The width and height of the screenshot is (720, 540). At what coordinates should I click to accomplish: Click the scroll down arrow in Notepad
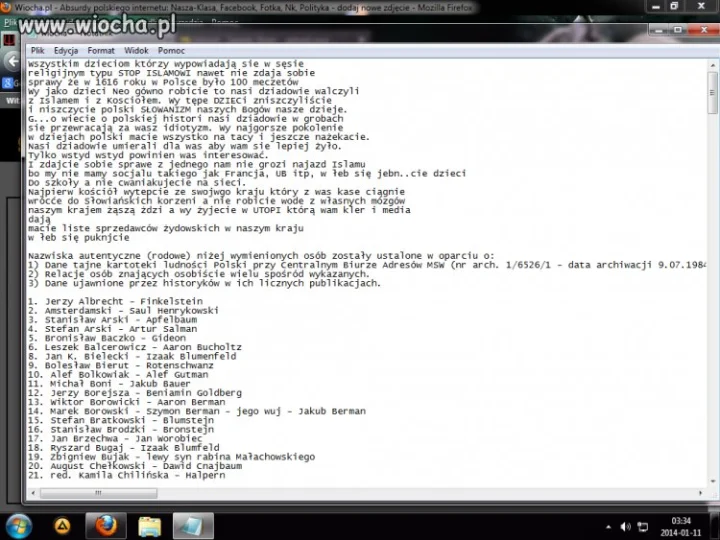(713, 481)
